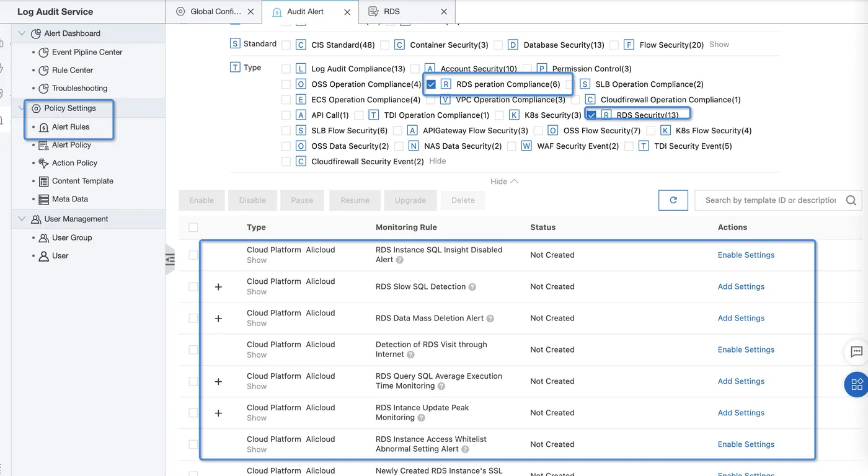
Task: Click Enable Settings for SQL Insight Disabled Alert
Action: [x=746, y=255]
